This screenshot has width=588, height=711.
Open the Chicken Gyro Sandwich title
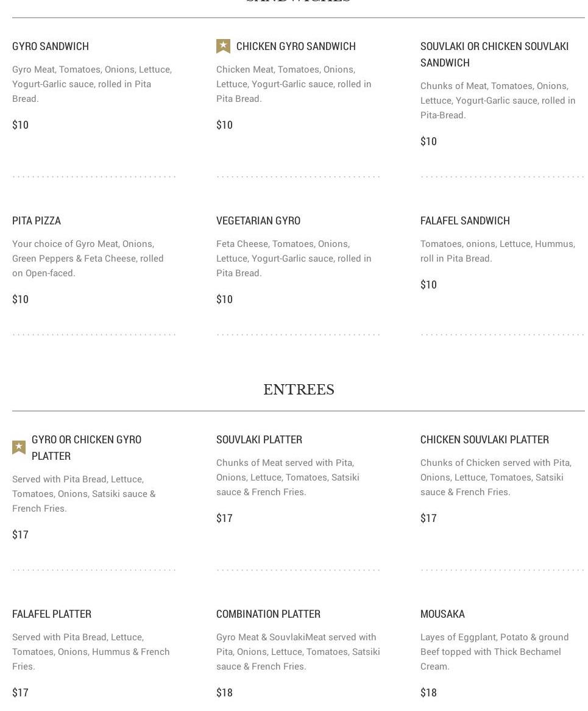pos(296,46)
